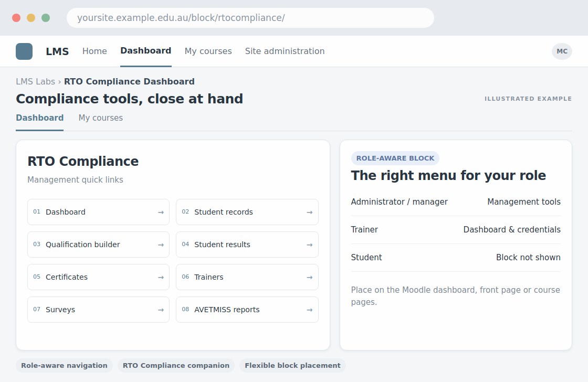The width and height of the screenshot is (588, 382).
Task: Open the 07 Surveys quick link
Action: pyautogui.click(x=98, y=310)
